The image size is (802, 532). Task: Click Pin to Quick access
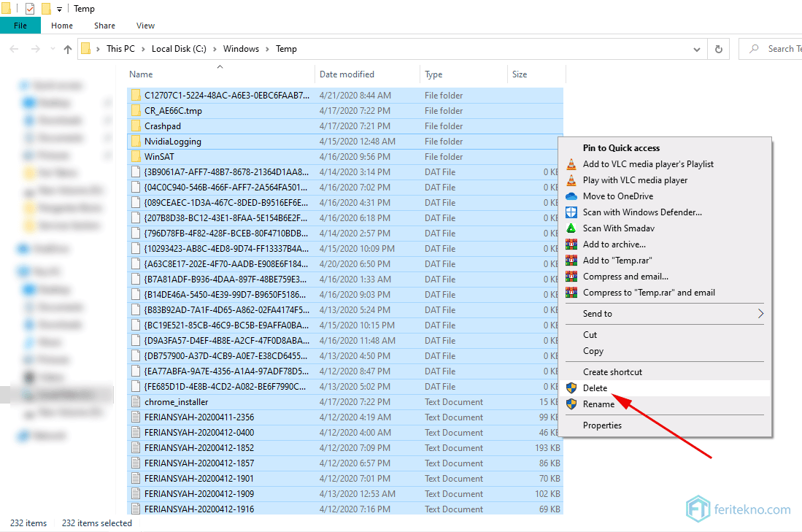pyautogui.click(x=665, y=148)
